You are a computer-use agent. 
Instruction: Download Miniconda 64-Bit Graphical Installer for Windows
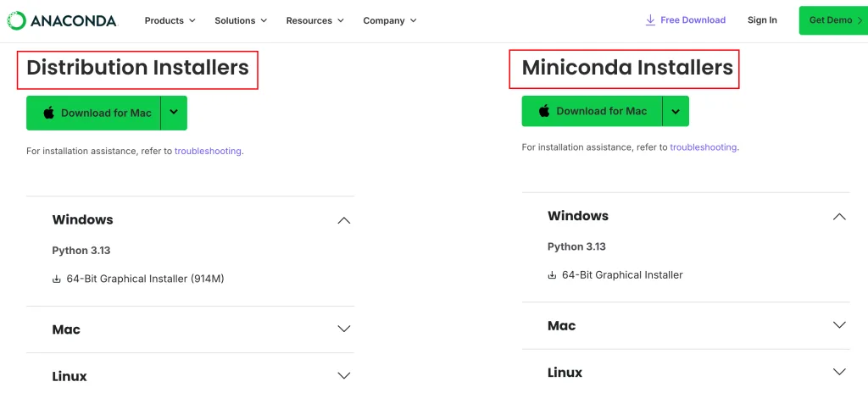[x=622, y=275]
